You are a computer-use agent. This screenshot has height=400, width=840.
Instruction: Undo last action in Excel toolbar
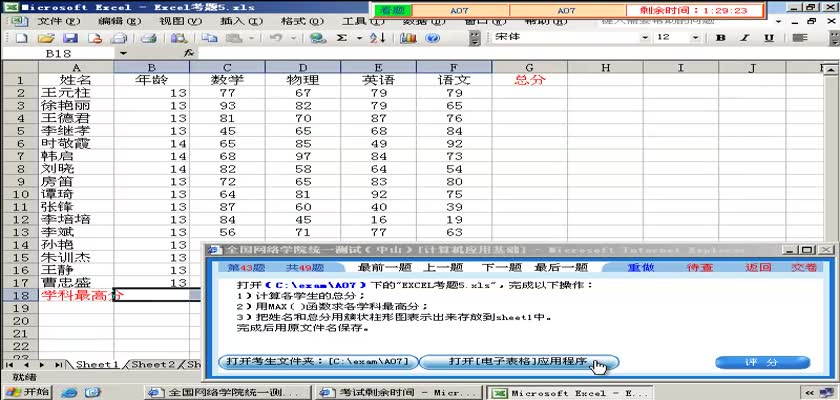[275, 38]
